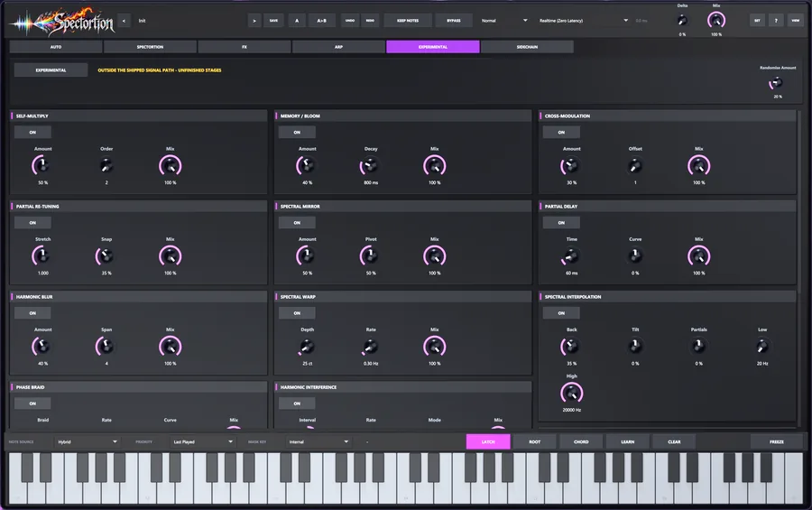Click the CHORD button
The image size is (812, 510).
[x=581, y=441]
